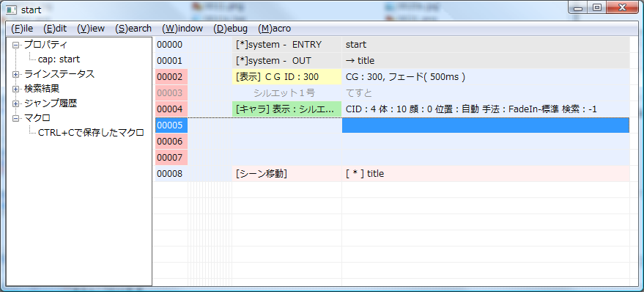Click line number 00001
The width and height of the screenshot is (644, 292).
pyautogui.click(x=171, y=60)
